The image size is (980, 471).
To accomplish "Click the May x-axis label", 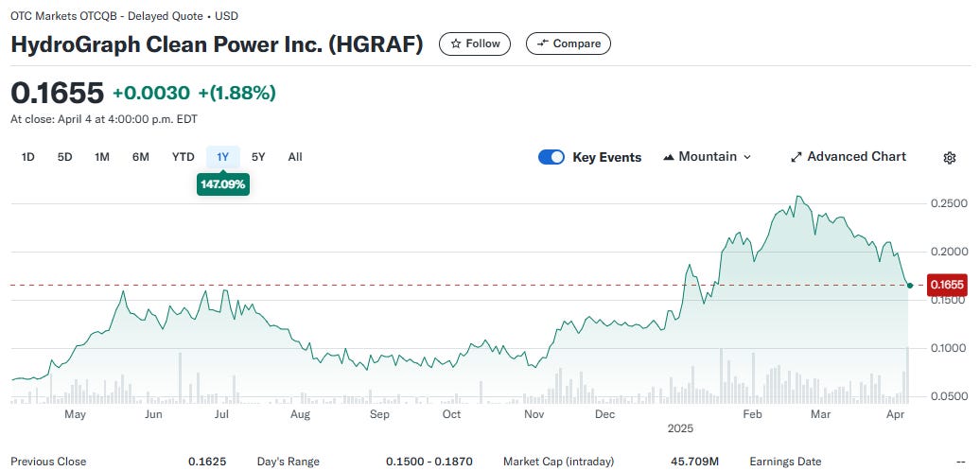I will tap(75, 415).
